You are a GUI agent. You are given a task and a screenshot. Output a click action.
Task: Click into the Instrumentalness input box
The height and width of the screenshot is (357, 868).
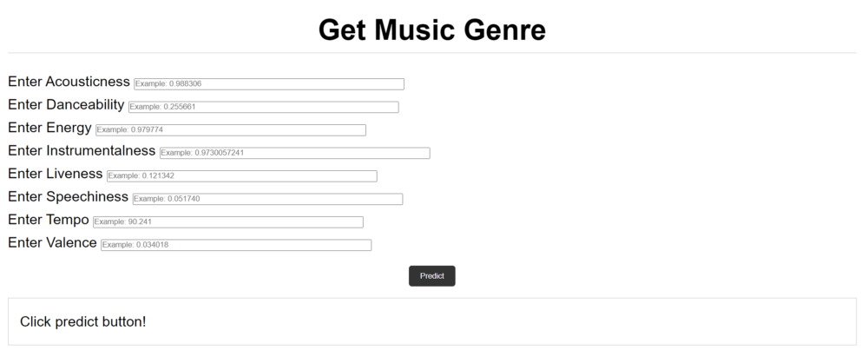tap(294, 153)
